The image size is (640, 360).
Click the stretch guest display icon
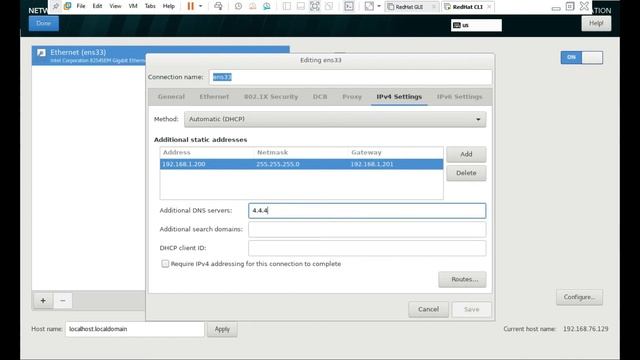[369, 6]
